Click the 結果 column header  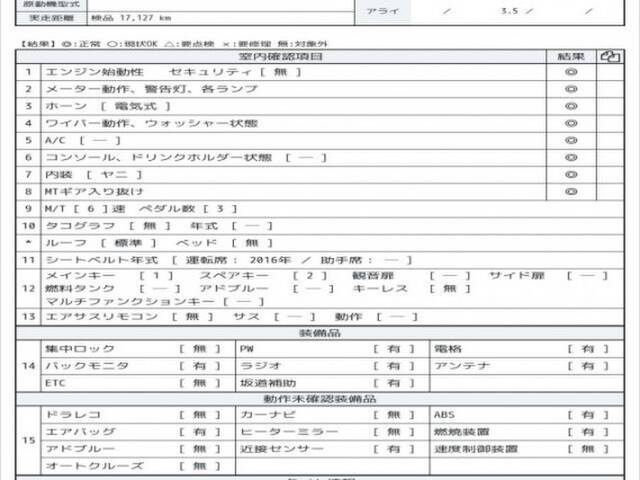(x=571, y=57)
